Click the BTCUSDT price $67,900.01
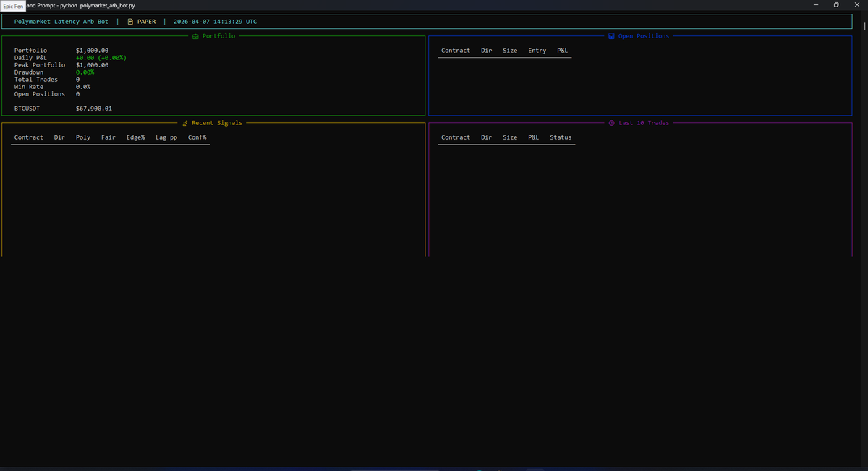 click(x=94, y=109)
